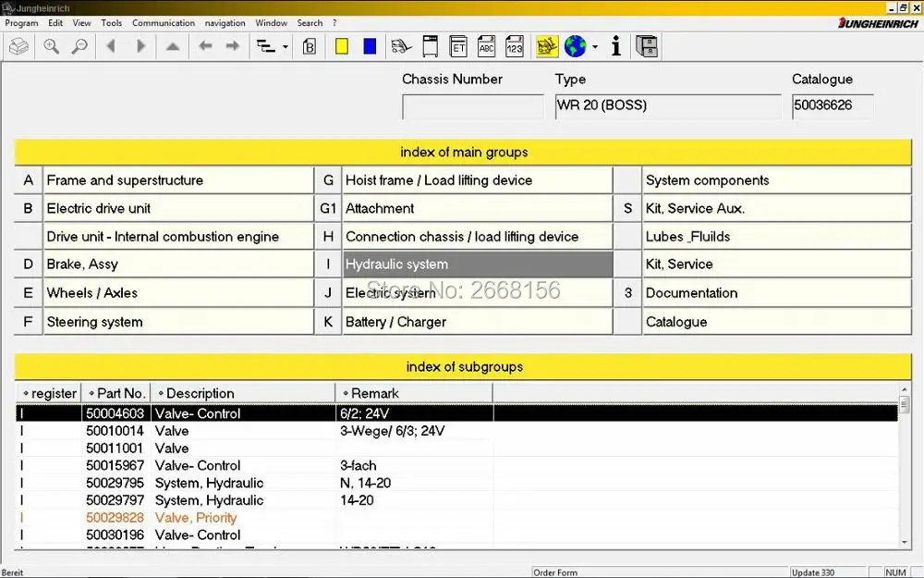Select Kit, Service Aux. main group

[777, 208]
